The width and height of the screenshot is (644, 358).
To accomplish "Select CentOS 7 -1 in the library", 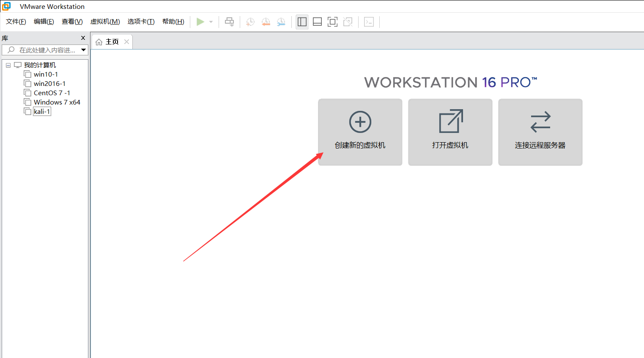I will (x=52, y=93).
